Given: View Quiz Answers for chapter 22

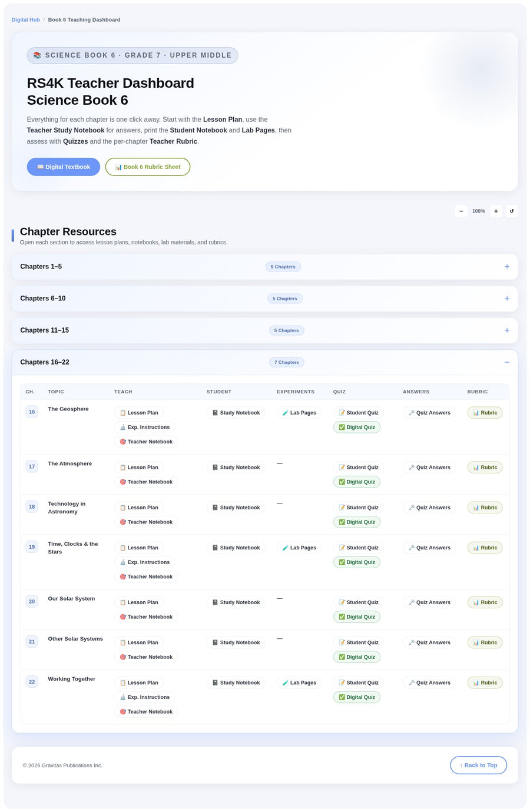Looking at the screenshot, I should [x=429, y=682].
